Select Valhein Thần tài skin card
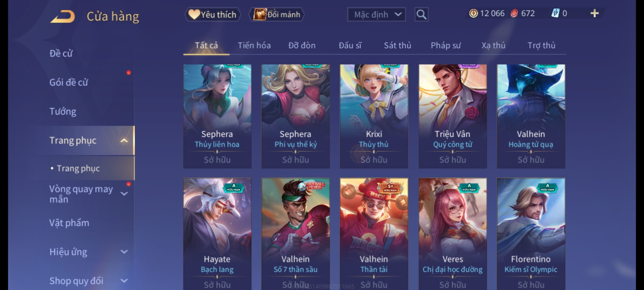This screenshot has height=290, width=644. coord(374,234)
